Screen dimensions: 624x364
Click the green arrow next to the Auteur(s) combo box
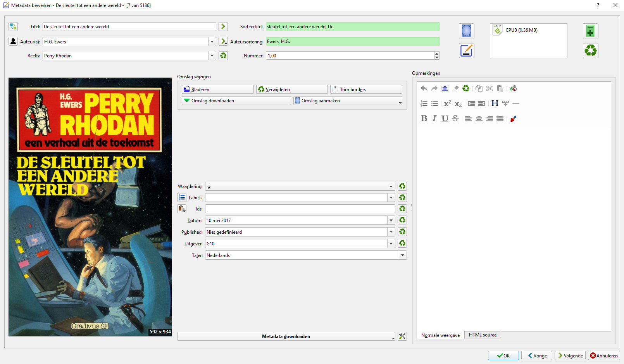[x=223, y=41]
